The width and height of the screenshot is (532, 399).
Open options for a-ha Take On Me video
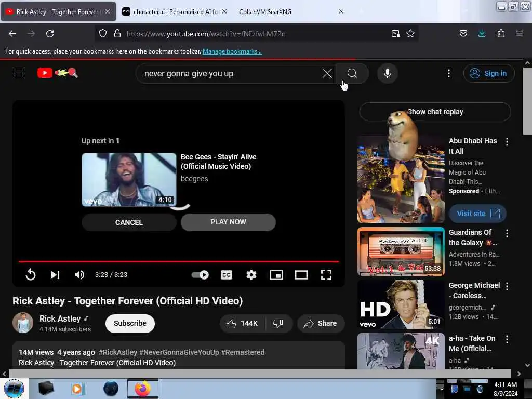coord(507,339)
